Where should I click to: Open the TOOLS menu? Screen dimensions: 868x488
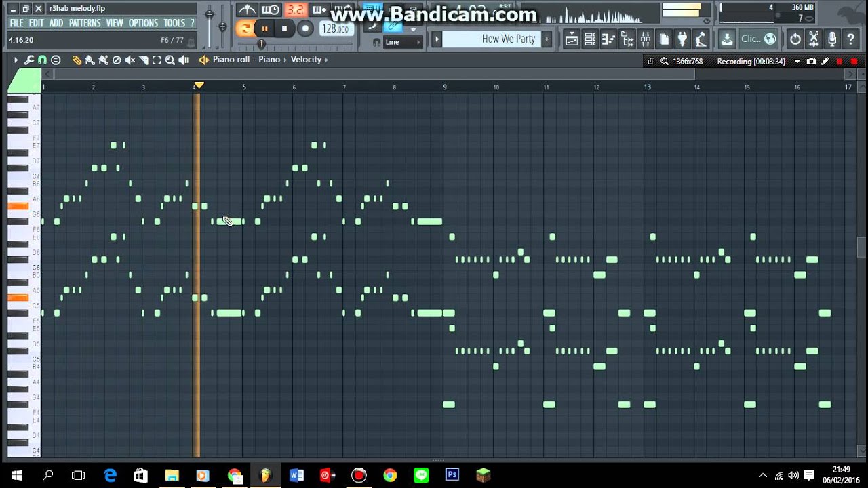[174, 23]
